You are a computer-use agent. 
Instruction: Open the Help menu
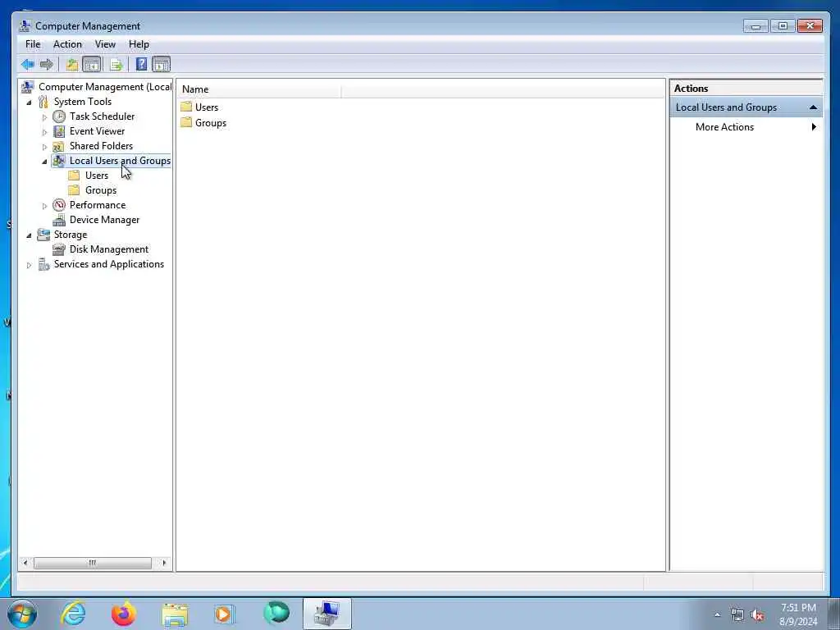(x=139, y=44)
